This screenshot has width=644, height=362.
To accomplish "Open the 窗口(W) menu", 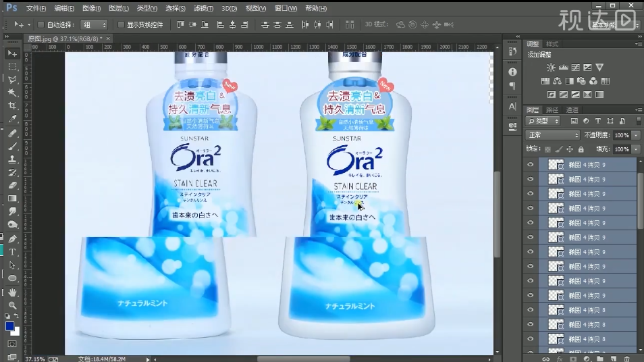I will click(286, 8).
